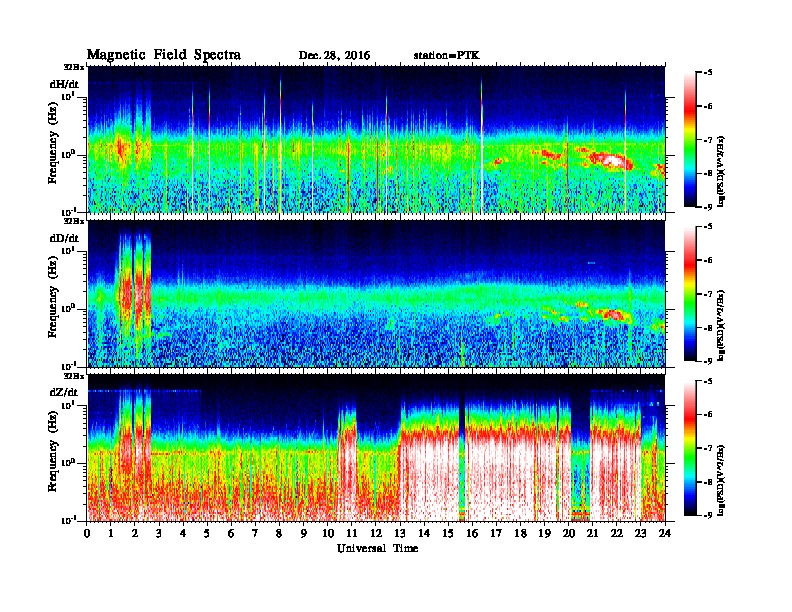Image resolution: width=792 pixels, height=612 pixels.
Task: Click the dH/dt spectrogram plot area
Action: tap(376, 139)
